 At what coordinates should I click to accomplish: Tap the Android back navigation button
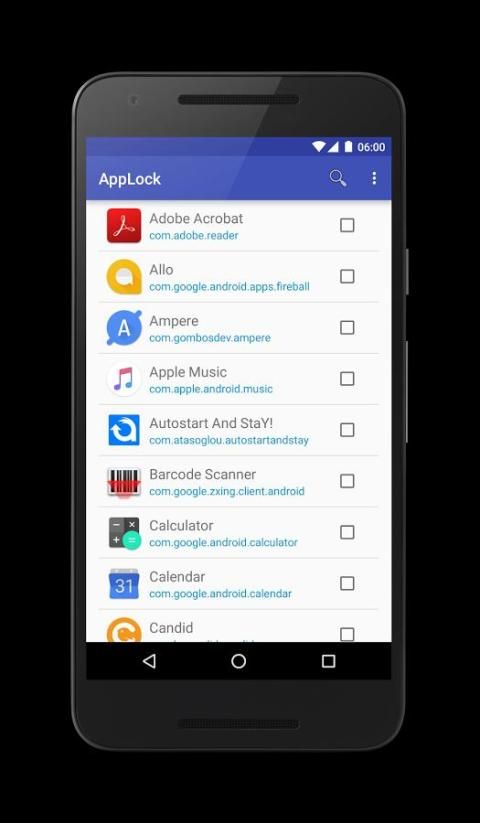150,661
